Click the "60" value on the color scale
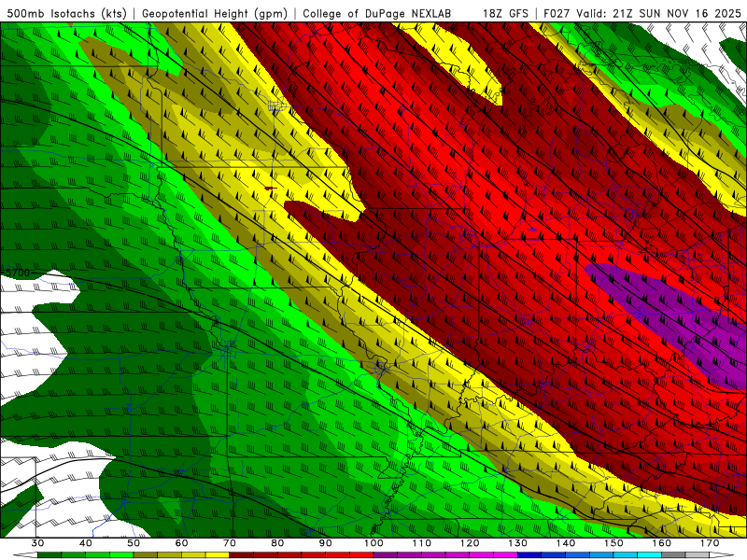The width and height of the screenshot is (747, 560). point(181,543)
